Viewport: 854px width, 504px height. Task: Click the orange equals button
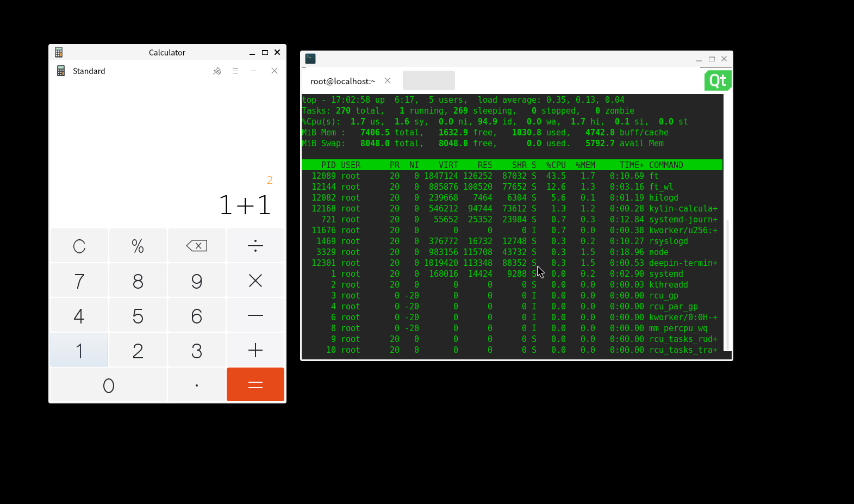click(x=255, y=384)
